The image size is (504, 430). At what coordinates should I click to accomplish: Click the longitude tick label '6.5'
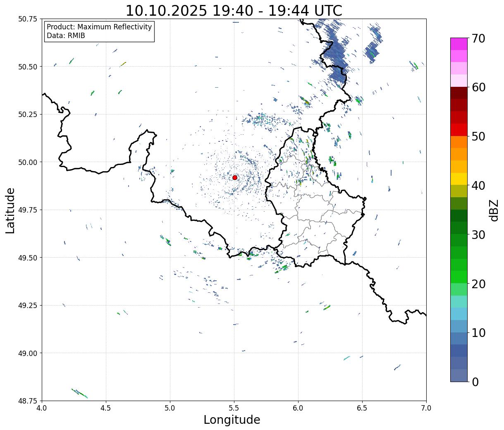(362, 408)
